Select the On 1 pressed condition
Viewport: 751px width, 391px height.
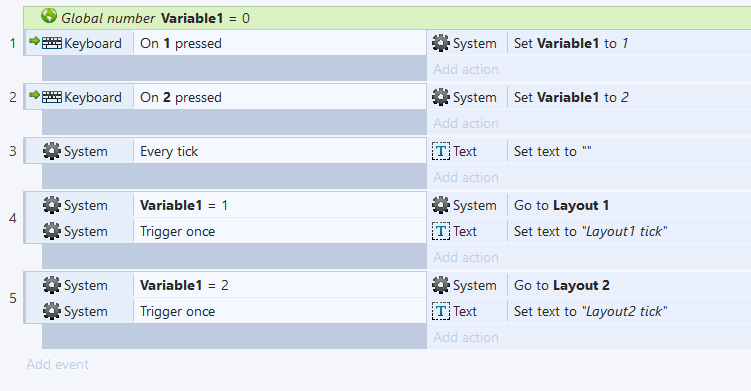click(280, 43)
